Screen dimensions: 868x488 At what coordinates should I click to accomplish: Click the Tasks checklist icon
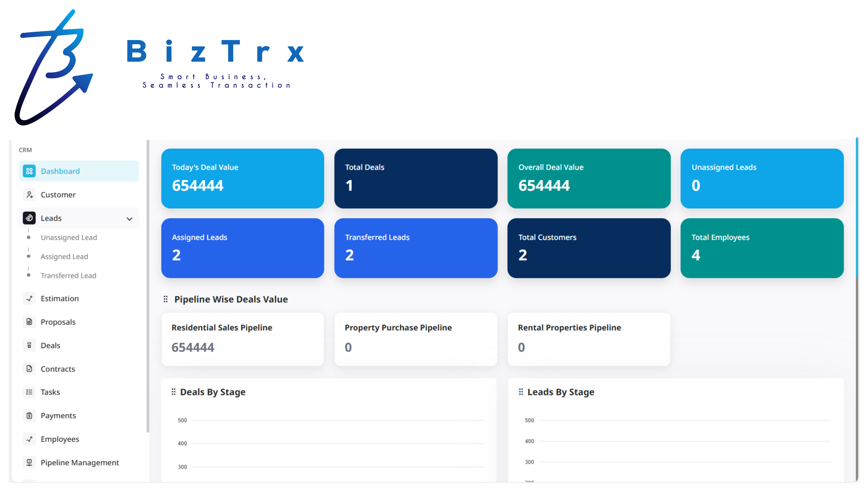tap(29, 392)
